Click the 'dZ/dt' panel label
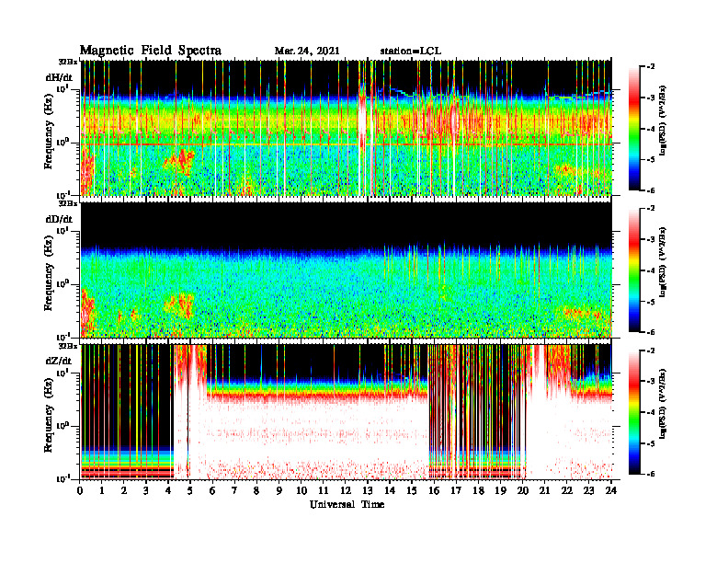Screen dimensions: 728x563 pyautogui.click(x=59, y=361)
